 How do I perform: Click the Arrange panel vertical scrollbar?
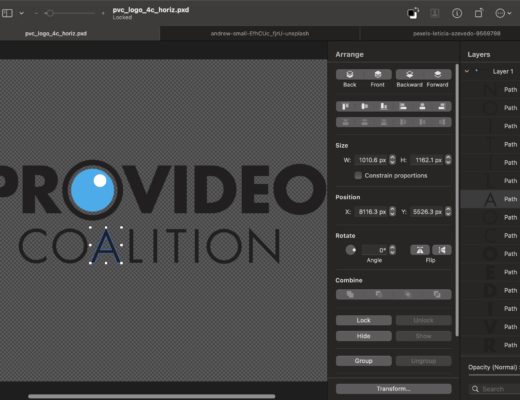(457, 200)
